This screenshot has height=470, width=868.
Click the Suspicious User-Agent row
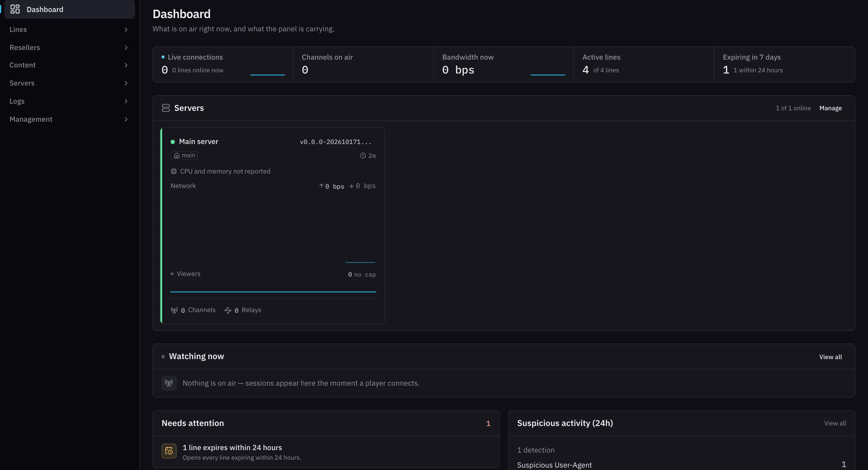coord(681,465)
